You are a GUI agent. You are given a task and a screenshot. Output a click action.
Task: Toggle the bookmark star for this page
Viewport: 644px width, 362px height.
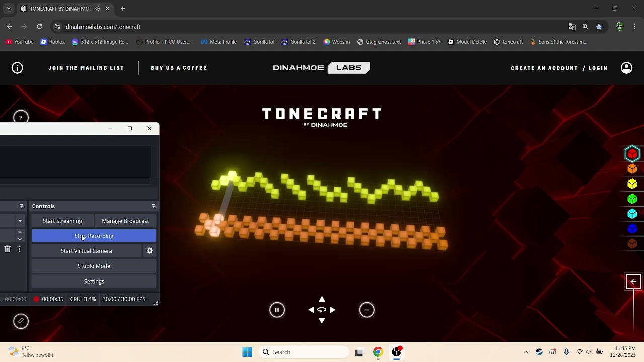[599, 27]
